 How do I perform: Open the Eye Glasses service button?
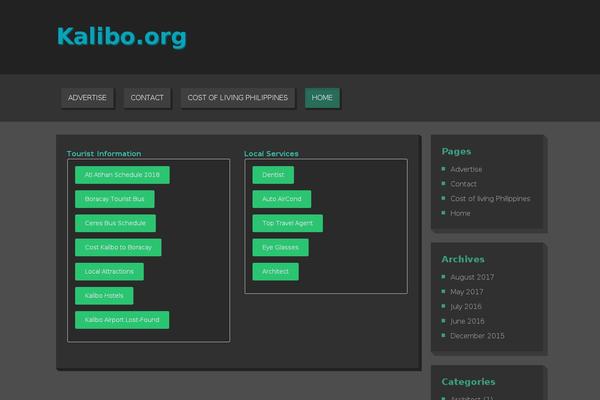[280, 247]
